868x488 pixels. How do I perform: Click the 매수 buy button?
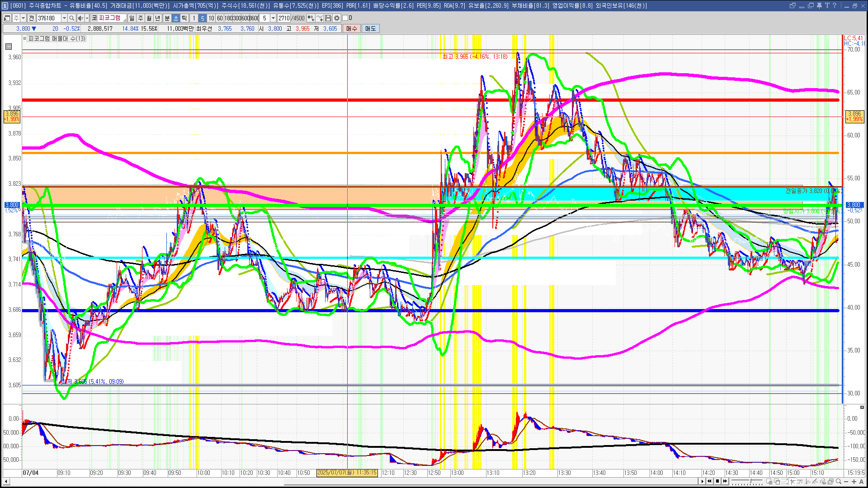tap(352, 28)
